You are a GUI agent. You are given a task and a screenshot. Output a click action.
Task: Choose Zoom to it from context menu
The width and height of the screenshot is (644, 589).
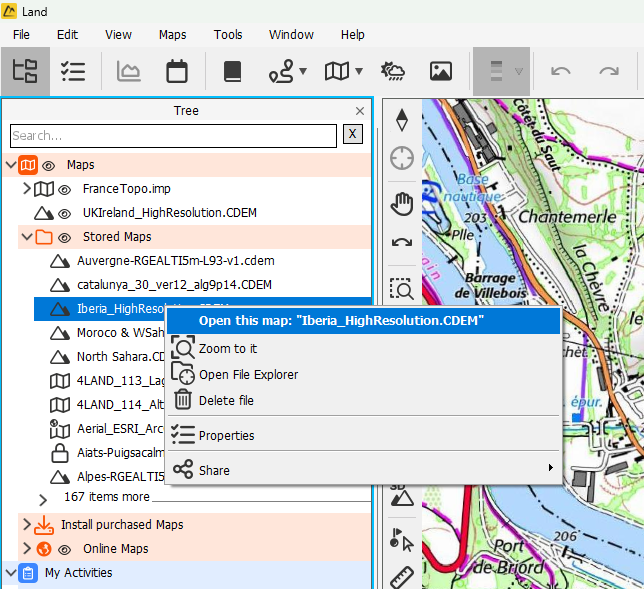click(228, 349)
